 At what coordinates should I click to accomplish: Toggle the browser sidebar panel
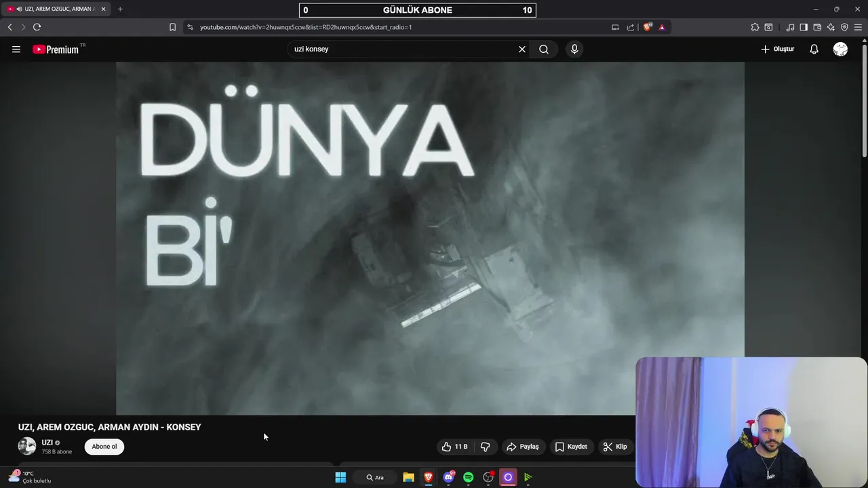click(x=804, y=27)
